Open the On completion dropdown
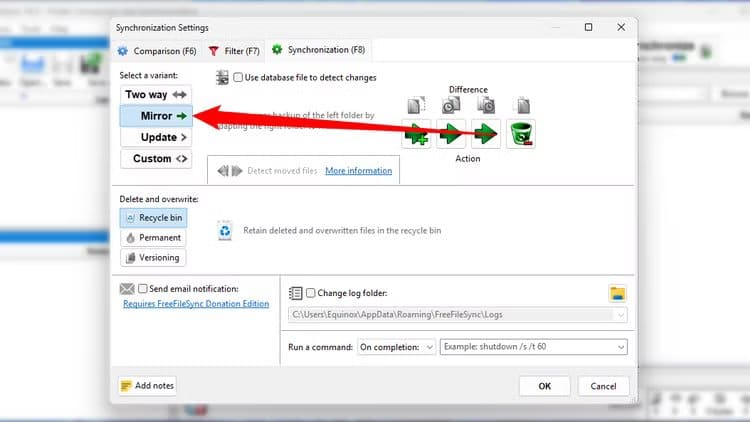The width and height of the screenshot is (750, 422). coord(396,347)
